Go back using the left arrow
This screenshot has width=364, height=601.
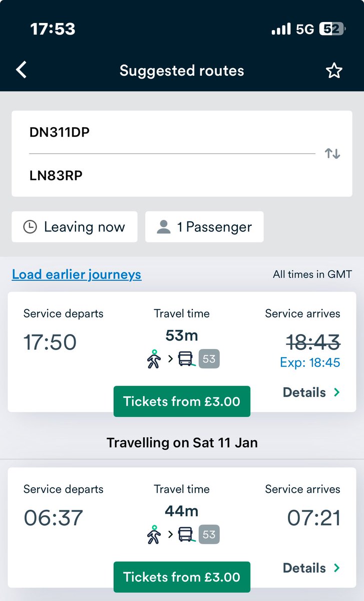[x=21, y=70]
